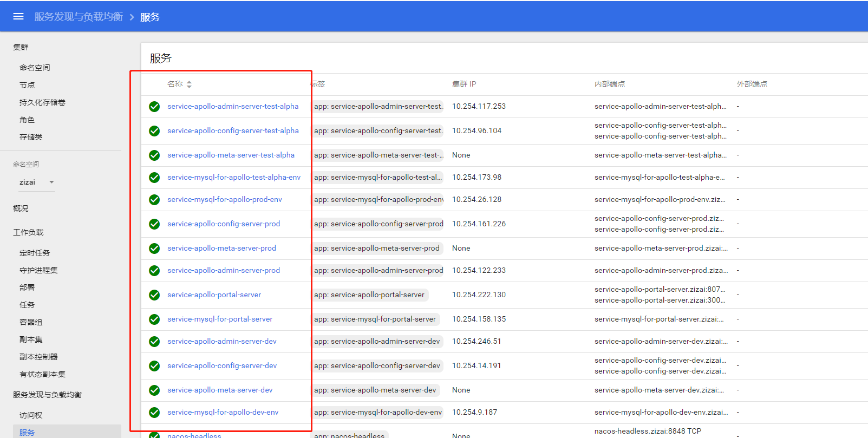Select 集群 heading in sidebar
Viewport: 868px width, 438px height.
[21, 47]
